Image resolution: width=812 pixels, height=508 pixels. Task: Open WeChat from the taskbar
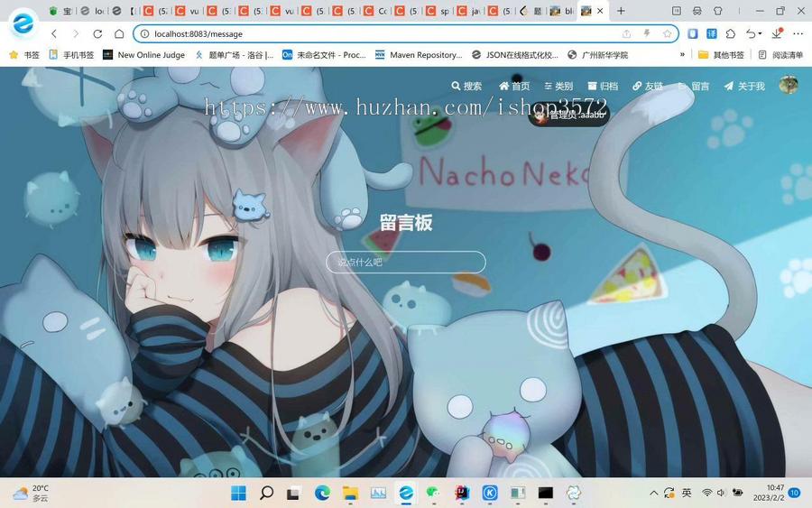pyautogui.click(x=433, y=493)
